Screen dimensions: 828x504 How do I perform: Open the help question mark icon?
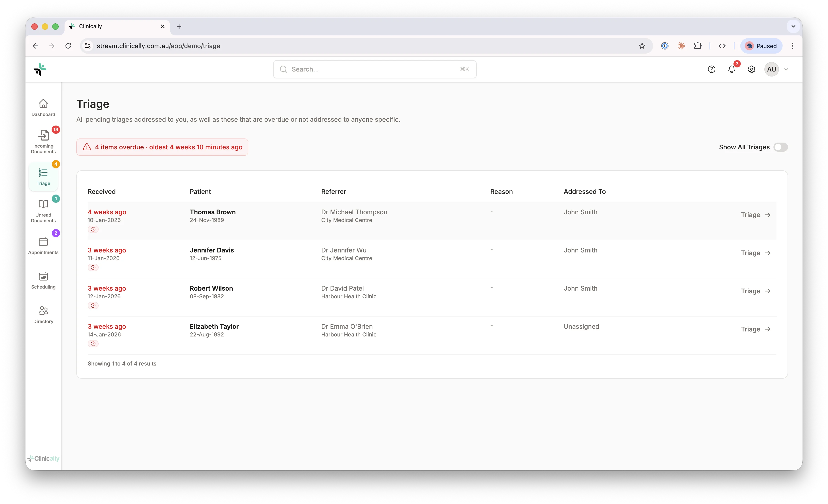(x=711, y=69)
